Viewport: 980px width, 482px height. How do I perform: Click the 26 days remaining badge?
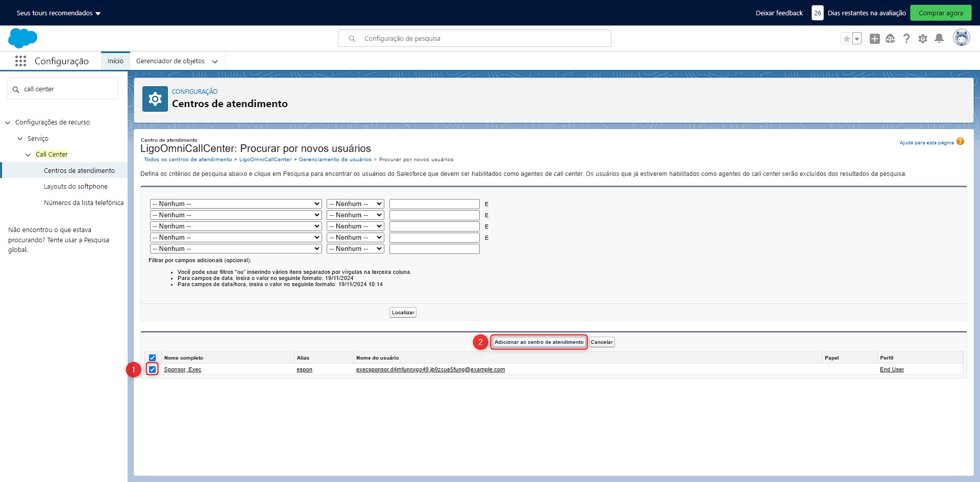pos(818,13)
